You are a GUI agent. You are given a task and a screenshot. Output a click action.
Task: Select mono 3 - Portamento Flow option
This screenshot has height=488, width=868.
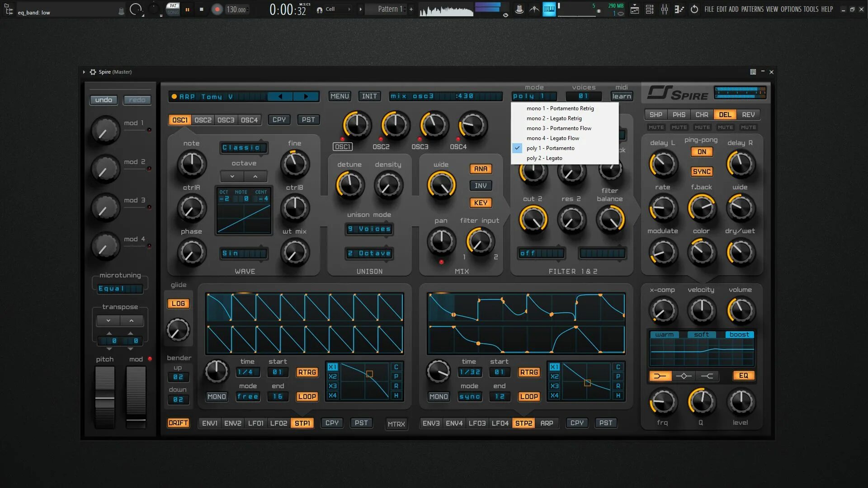pyautogui.click(x=565, y=128)
